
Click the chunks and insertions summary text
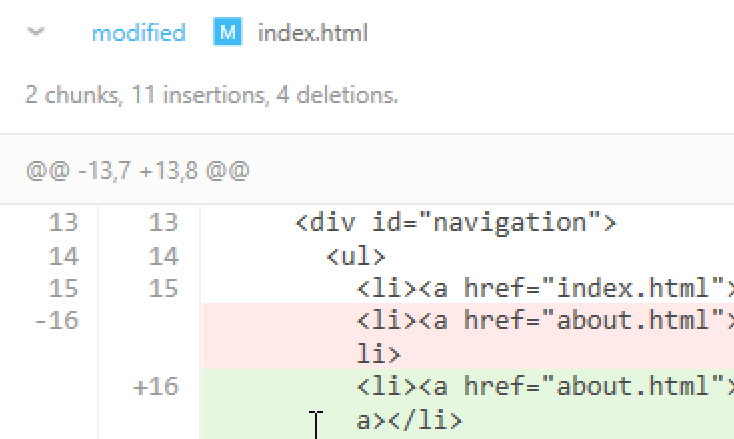click(211, 96)
